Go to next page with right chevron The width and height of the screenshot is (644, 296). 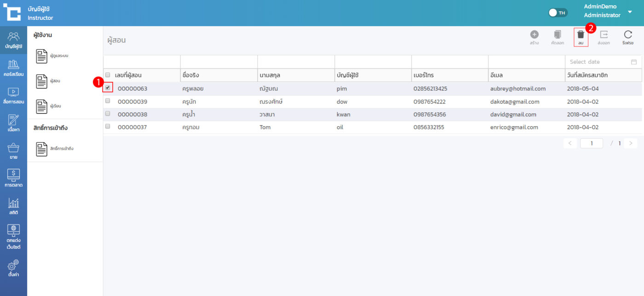pyautogui.click(x=630, y=144)
